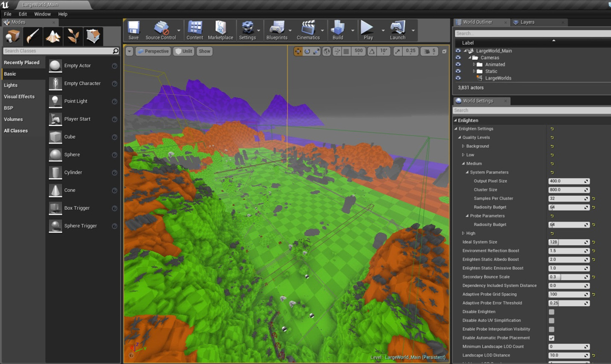Click the Point Light placement icon
Screen dimensions: 611x364
point(55,101)
